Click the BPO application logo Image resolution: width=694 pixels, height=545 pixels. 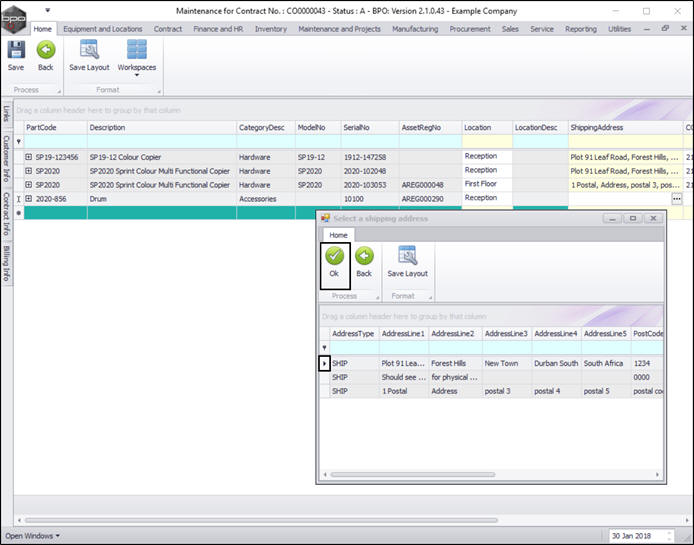[14, 19]
